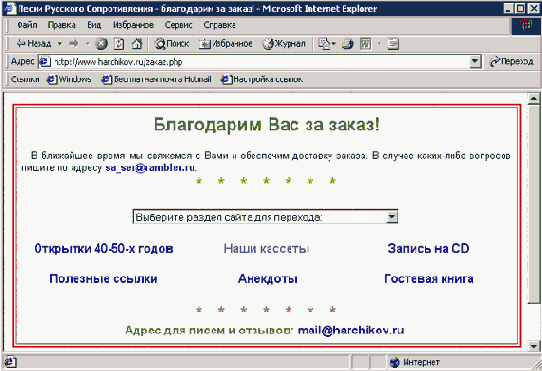Open the Windows link in Links bar

pos(69,80)
